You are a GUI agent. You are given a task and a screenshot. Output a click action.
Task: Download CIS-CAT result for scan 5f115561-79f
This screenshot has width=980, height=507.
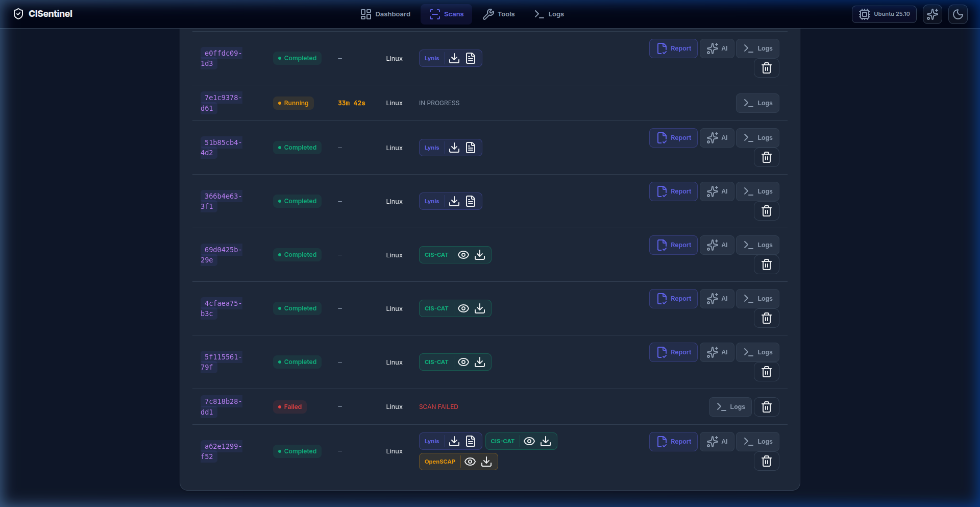(480, 362)
